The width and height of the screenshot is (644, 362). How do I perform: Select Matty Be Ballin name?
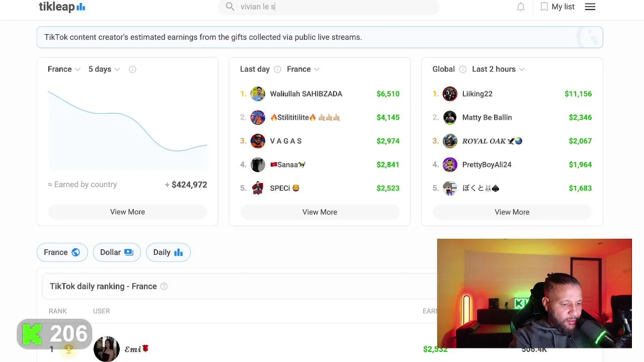[487, 118]
